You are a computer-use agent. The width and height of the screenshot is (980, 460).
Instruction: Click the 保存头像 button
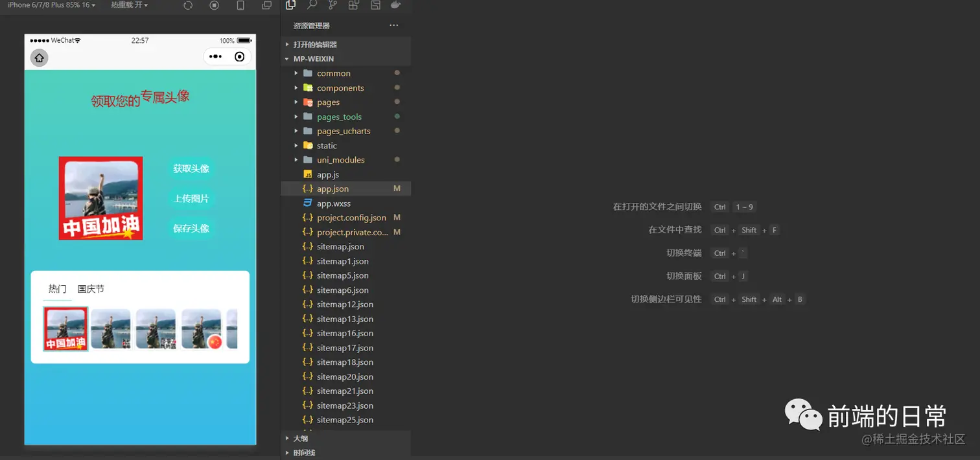pyautogui.click(x=191, y=228)
